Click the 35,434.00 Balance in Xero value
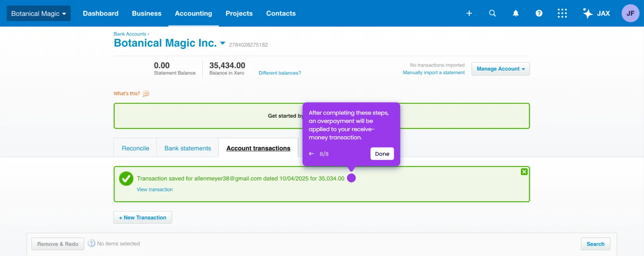The image size is (644, 256). (227, 65)
